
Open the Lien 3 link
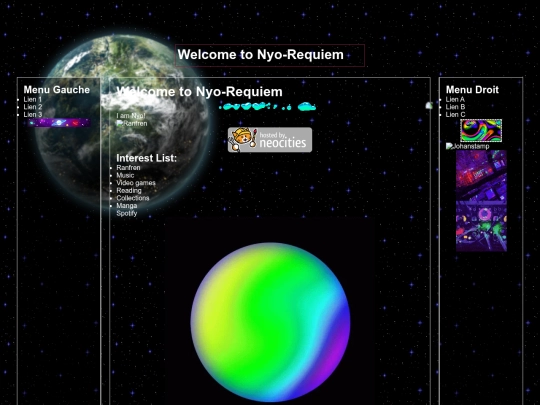[33, 115]
